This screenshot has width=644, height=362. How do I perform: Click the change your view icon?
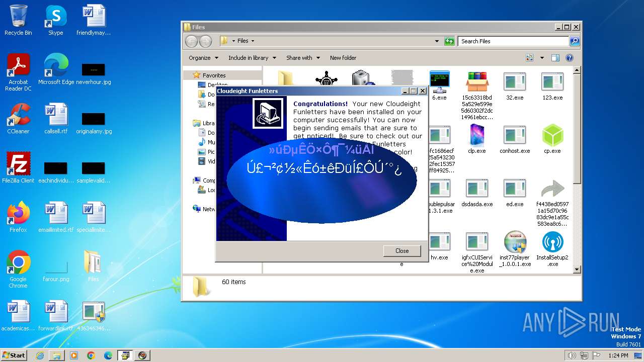(529, 58)
